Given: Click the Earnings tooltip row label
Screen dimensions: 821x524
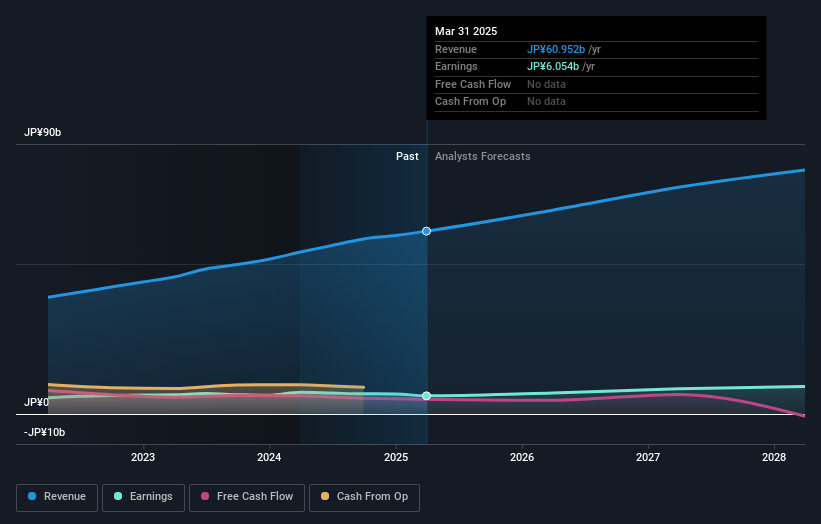Looking at the screenshot, I should tap(456, 66).
